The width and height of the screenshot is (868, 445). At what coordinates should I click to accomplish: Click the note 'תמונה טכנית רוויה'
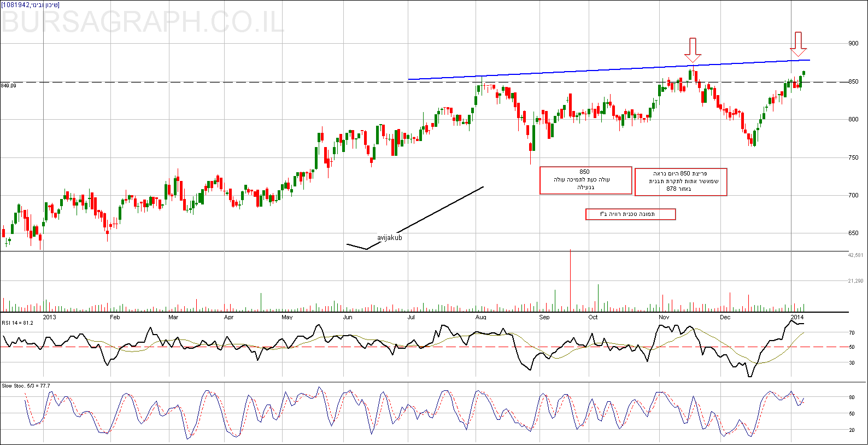coord(627,214)
